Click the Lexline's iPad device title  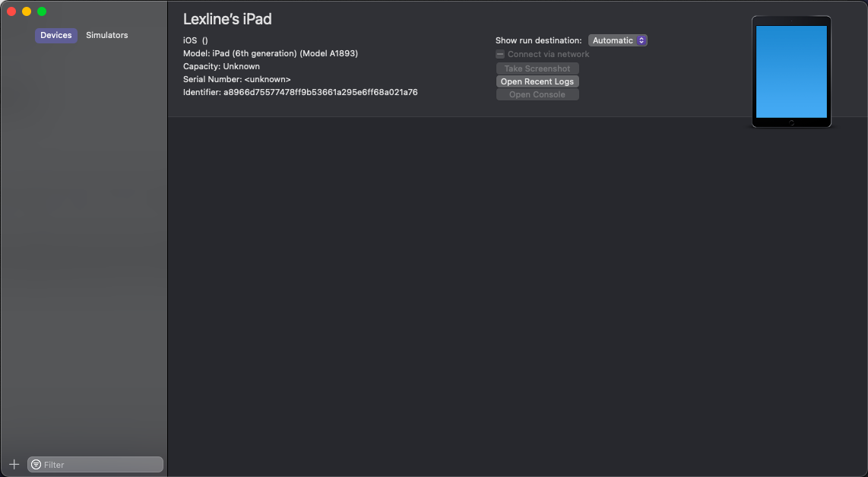227,19
